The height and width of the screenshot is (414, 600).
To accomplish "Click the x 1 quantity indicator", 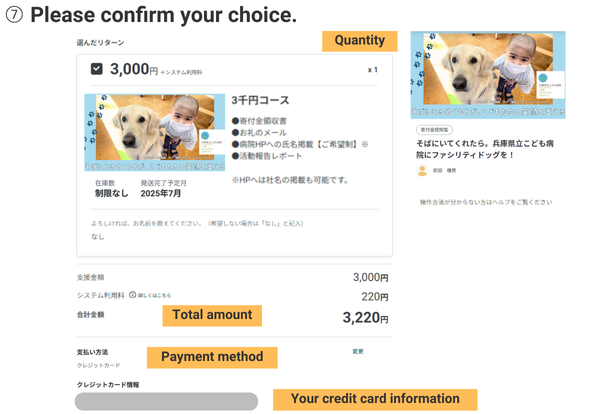I will pyautogui.click(x=372, y=70).
